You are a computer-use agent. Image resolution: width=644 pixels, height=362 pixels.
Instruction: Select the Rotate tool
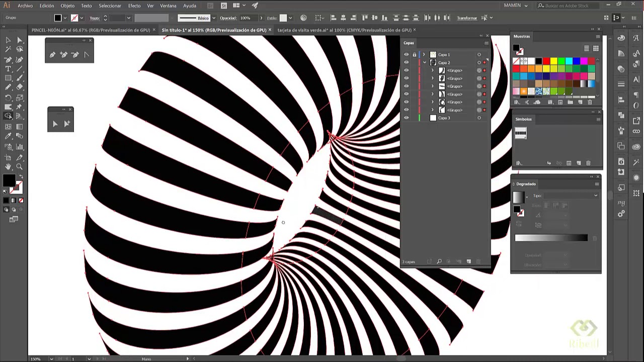[8, 98]
